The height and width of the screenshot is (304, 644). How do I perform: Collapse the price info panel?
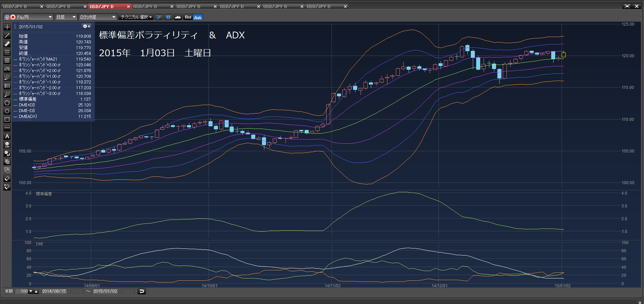[x=87, y=26]
